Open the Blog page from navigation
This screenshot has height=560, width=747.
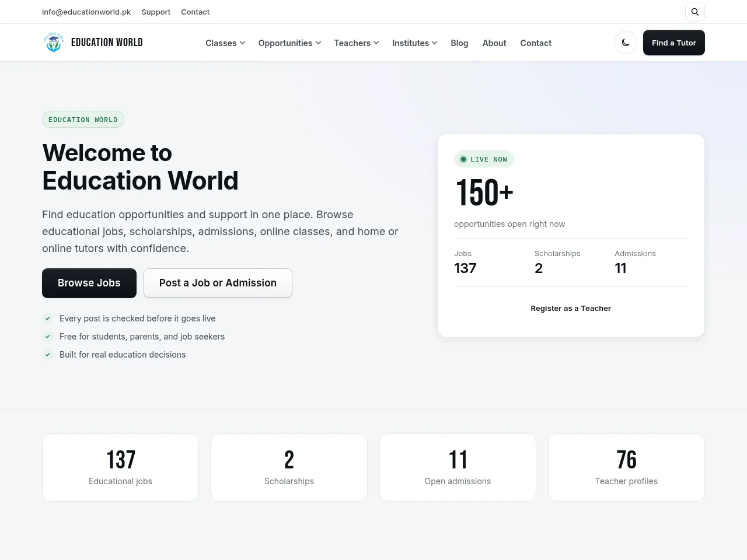pyautogui.click(x=459, y=43)
